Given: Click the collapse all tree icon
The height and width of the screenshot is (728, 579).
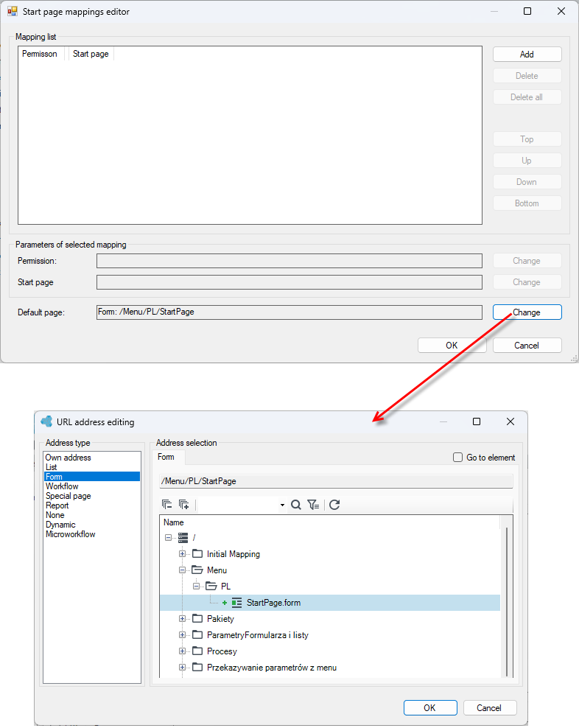Looking at the screenshot, I should (x=167, y=504).
